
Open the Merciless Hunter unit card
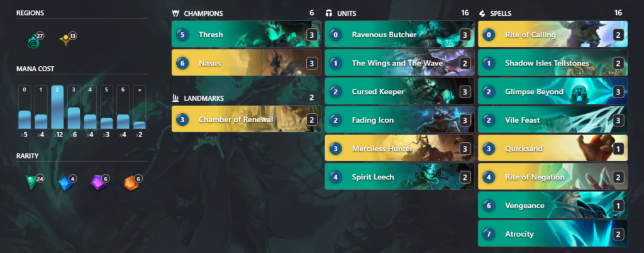pos(399,148)
